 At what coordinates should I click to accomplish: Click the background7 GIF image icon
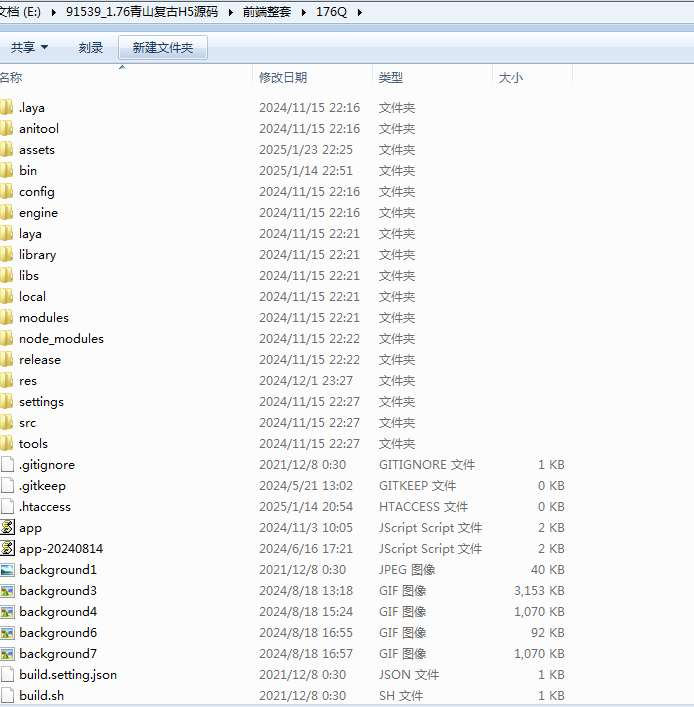pos(7,654)
